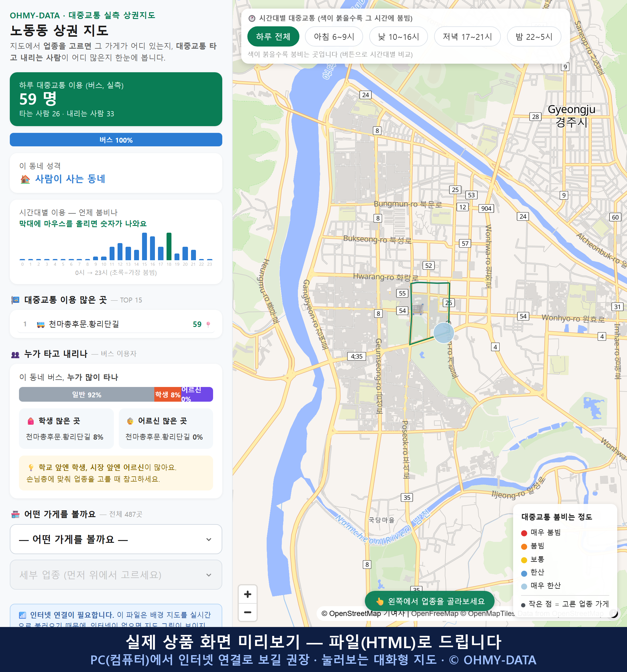
Task: Click the Gyeongju 경주시 city label on map
Action: [x=572, y=115]
